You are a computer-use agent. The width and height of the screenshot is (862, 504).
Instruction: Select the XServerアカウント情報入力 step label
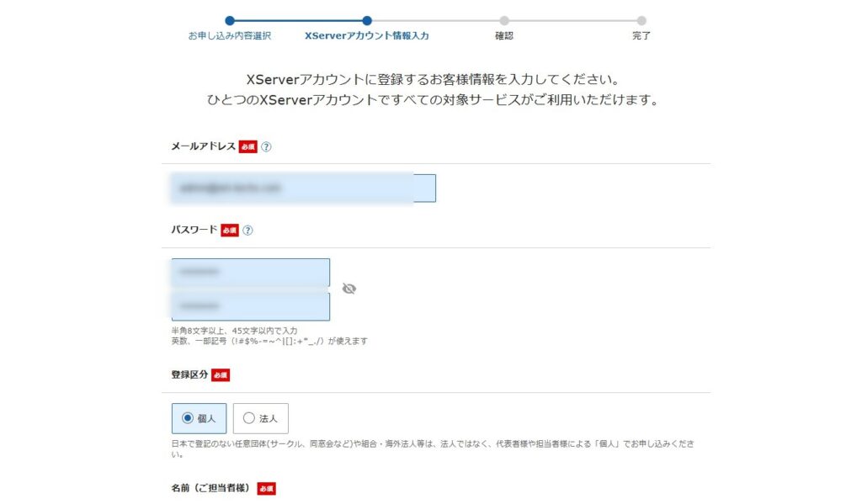tap(367, 36)
